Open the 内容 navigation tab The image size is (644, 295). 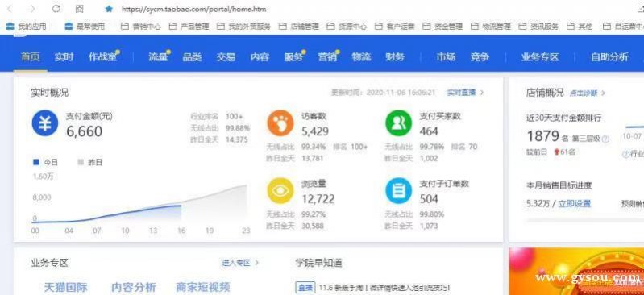260,57
